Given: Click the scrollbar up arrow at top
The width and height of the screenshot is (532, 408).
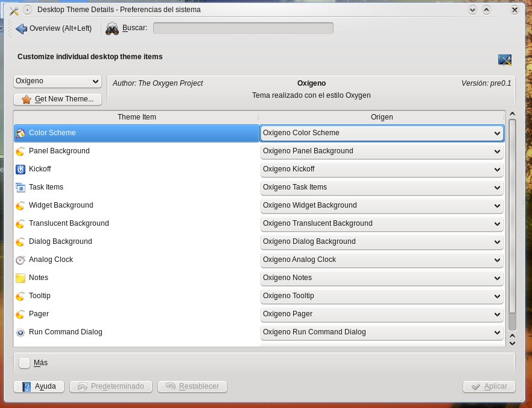Looking at the screenshot, I should (512, 114).
